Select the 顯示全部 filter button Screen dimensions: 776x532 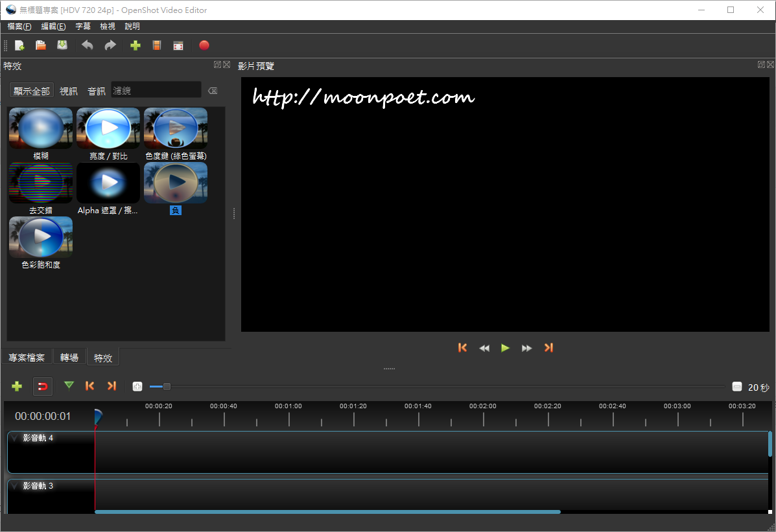pos(31,91)
